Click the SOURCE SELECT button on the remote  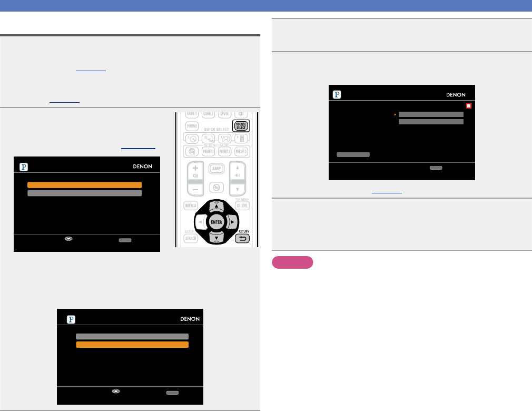tap(241, 125)
